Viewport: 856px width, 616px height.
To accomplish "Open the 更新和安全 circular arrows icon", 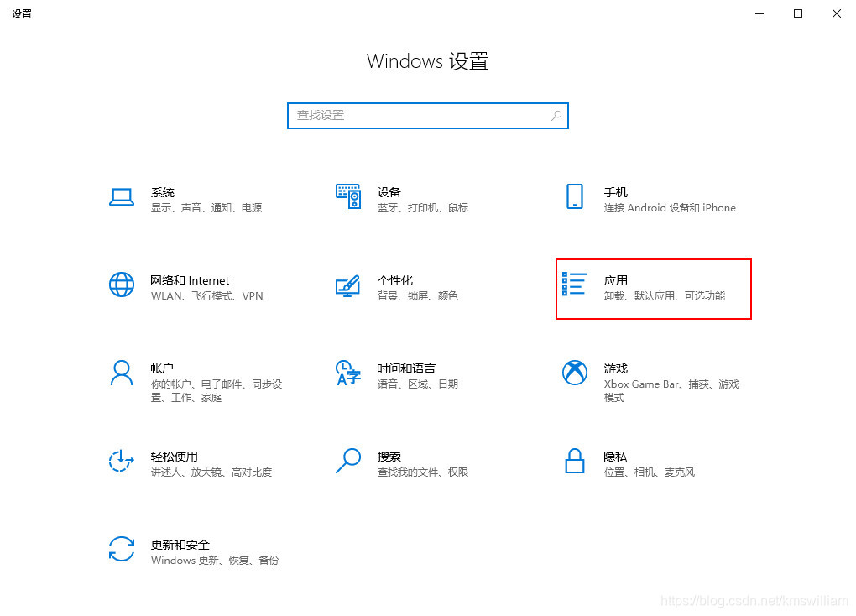I will [122, 551].
